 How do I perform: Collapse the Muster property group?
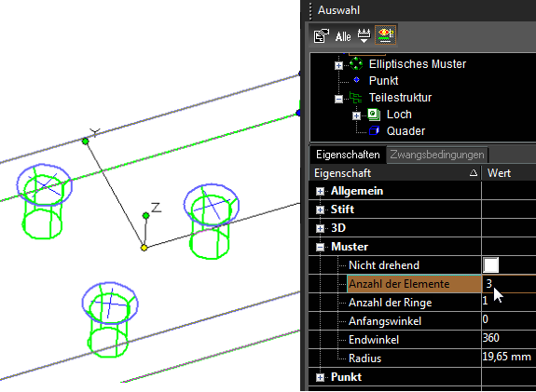click(x=320, y=247)
